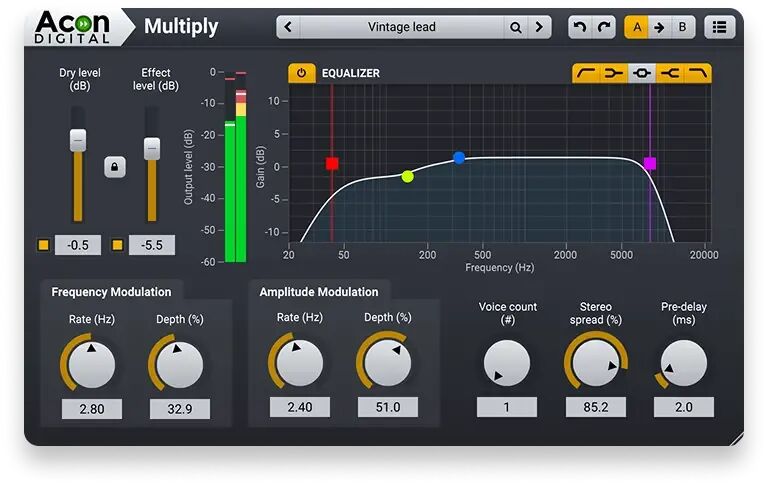This screenshot has width=768, height=486.
Task: Click the output level meter
Action: tap(236, 167)
